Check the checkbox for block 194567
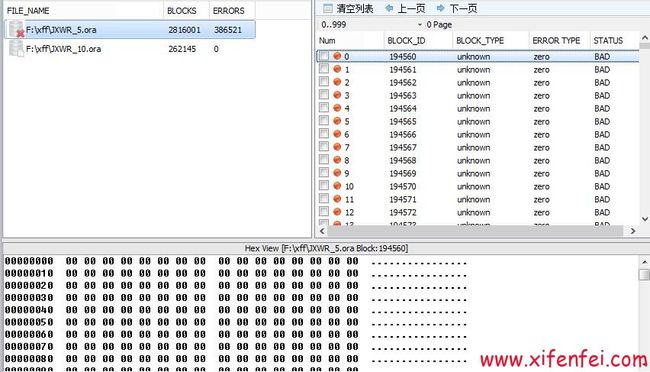 324,146
